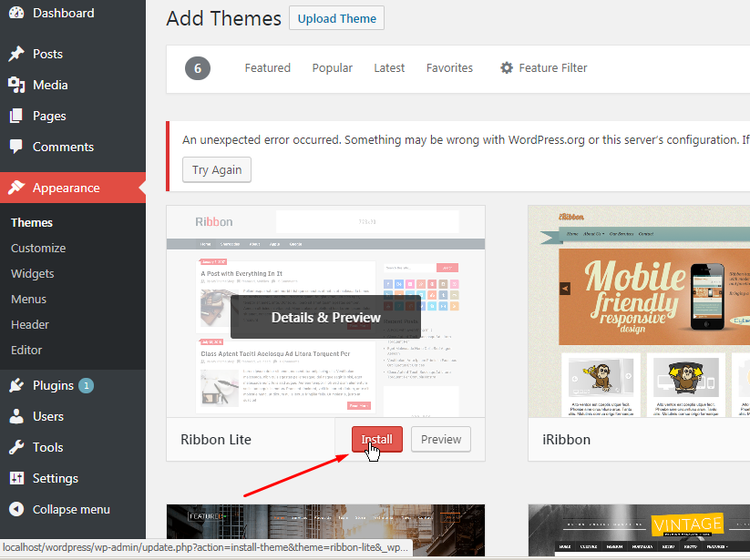Open the iRibbon theme screenshot

[639, 311]
